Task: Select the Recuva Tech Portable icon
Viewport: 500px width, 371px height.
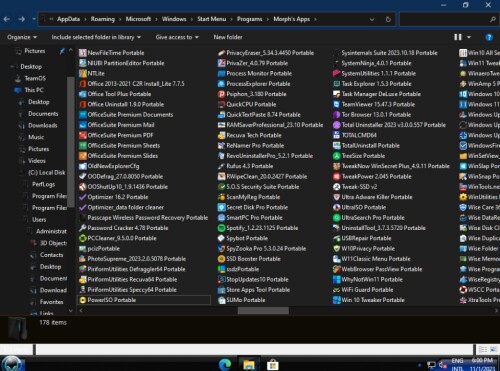Action: [x=221, y=135]
